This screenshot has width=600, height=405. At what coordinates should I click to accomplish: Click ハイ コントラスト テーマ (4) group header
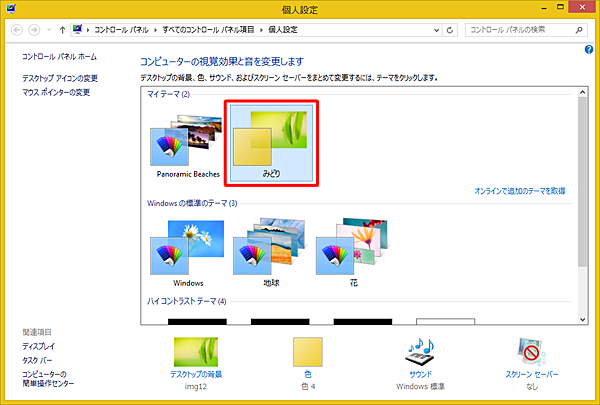pyautogui.click(x=186, y=301)
